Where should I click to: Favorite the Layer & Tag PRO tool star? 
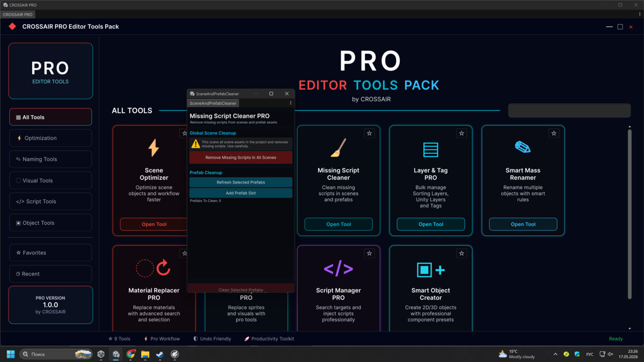coord(462,133)
